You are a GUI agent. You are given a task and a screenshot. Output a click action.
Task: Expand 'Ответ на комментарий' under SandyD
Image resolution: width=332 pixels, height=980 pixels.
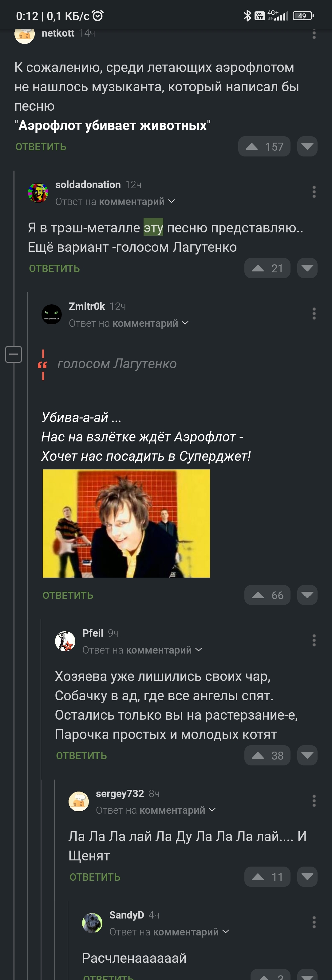pyautogui.click(x=169, y=932)
